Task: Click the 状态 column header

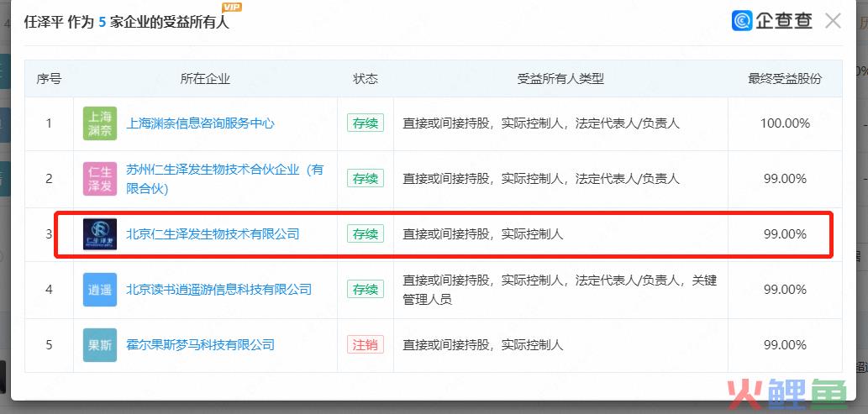Action: pyautogui.click(x=366, y=79)
